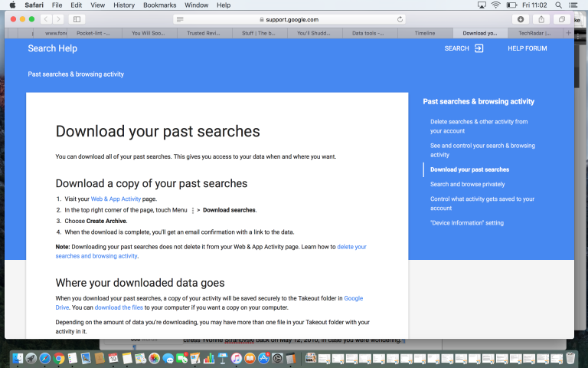Viewport: 588px width, 368px height.
Task: Open the Trash in the Dock
Action: pyautogui.click(x=570, y=358)
